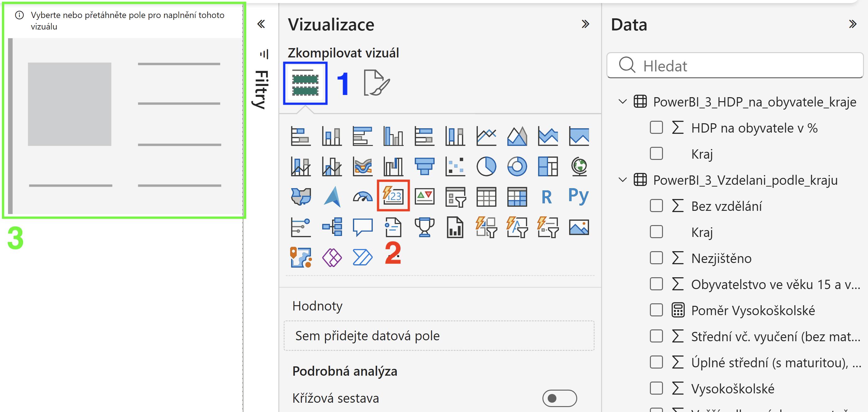Select the line chart visual
This screenshot has width=868, height=412.
(486, 136)
